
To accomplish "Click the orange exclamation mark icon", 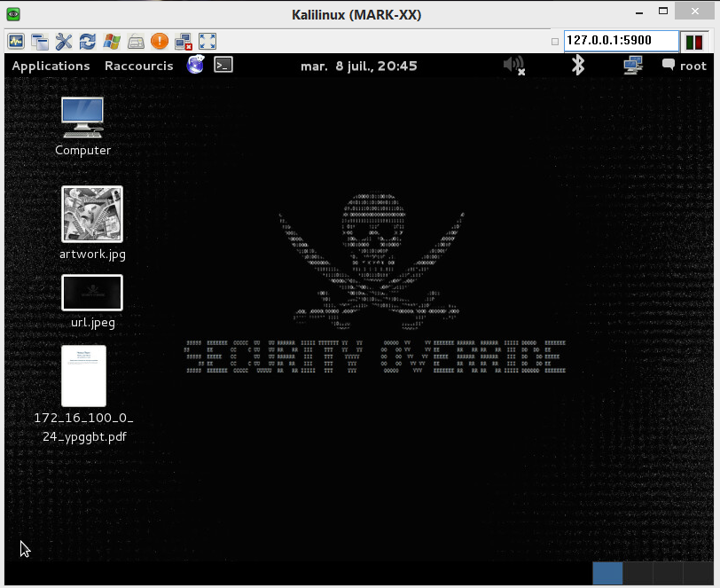I will pos(160,42).
